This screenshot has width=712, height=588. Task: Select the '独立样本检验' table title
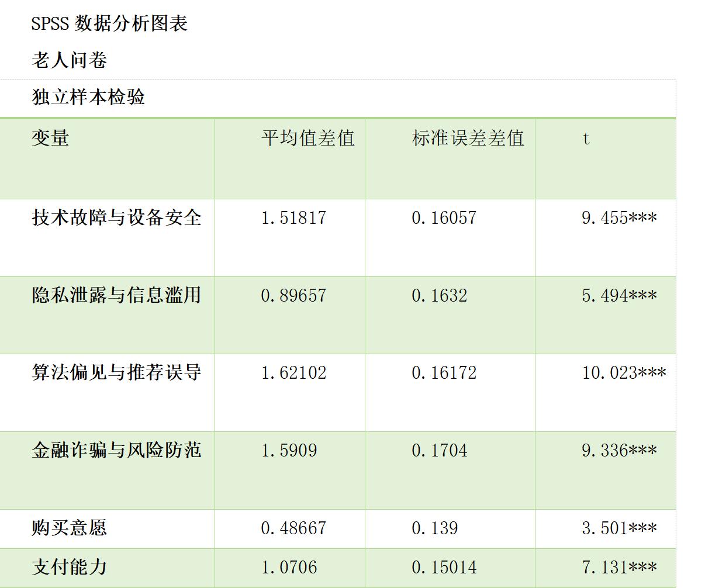click(88, 97)
